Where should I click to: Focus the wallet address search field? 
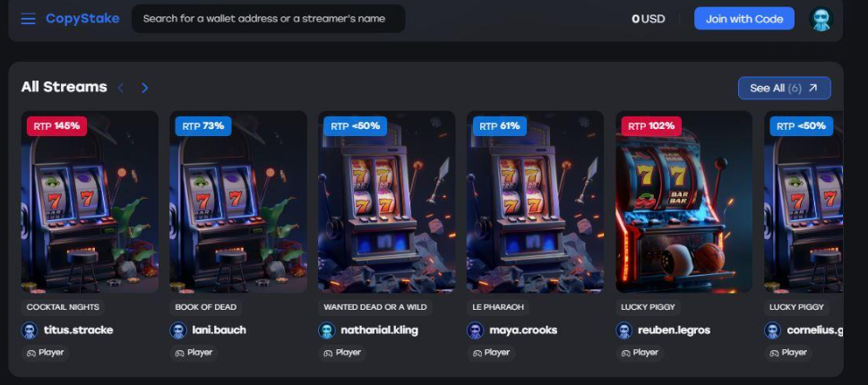coord(269,19)
